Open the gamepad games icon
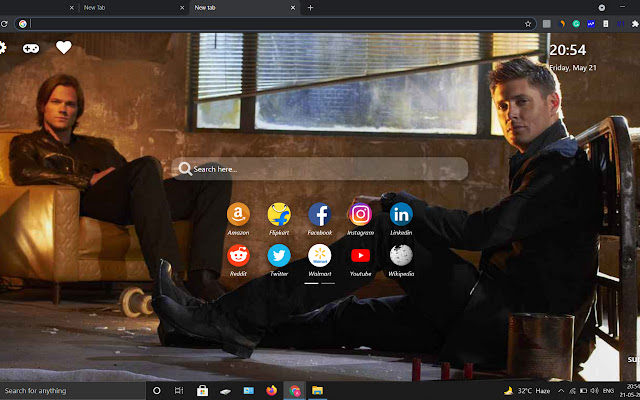Viewport: 640px width, 400px height. pyautogui.click(x=31, y=49)
